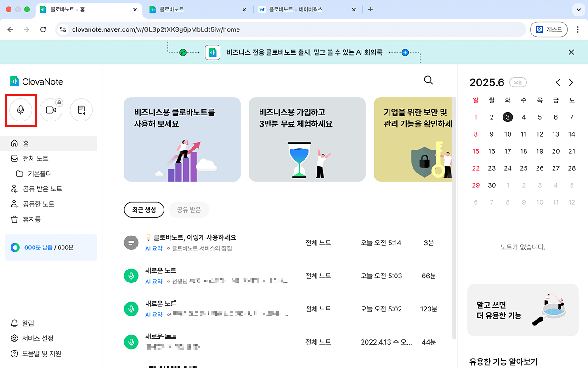Open the 게스트 profile button
The height and width of the screenshot is (368, 588).
click(x=549, y=29)
